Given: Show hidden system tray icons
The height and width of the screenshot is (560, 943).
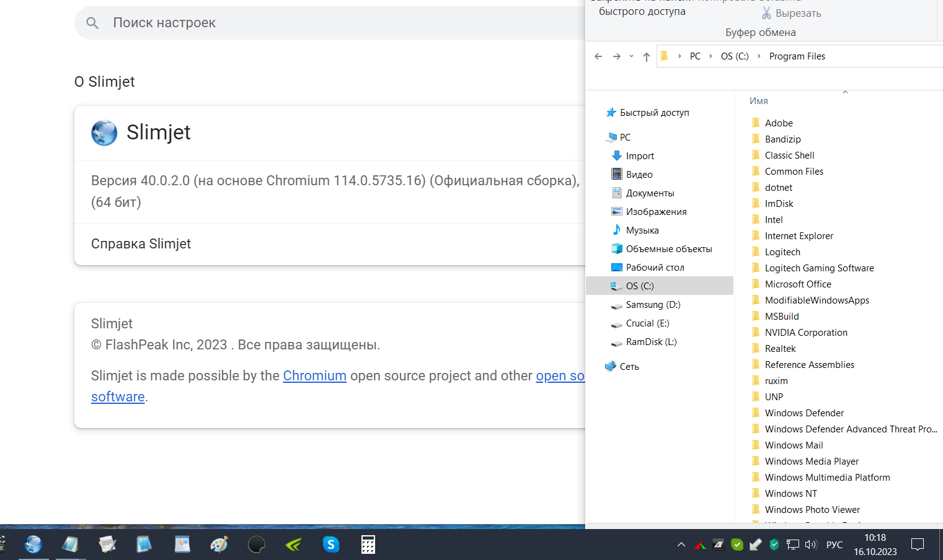Looking at the screenshot, I should 681,545.
